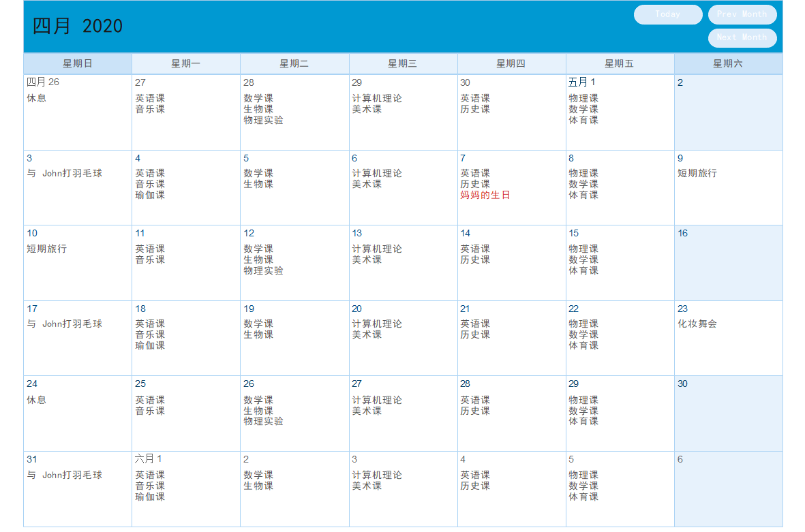
Task: Advance to Next Month
Action: [x=742, y=37]
